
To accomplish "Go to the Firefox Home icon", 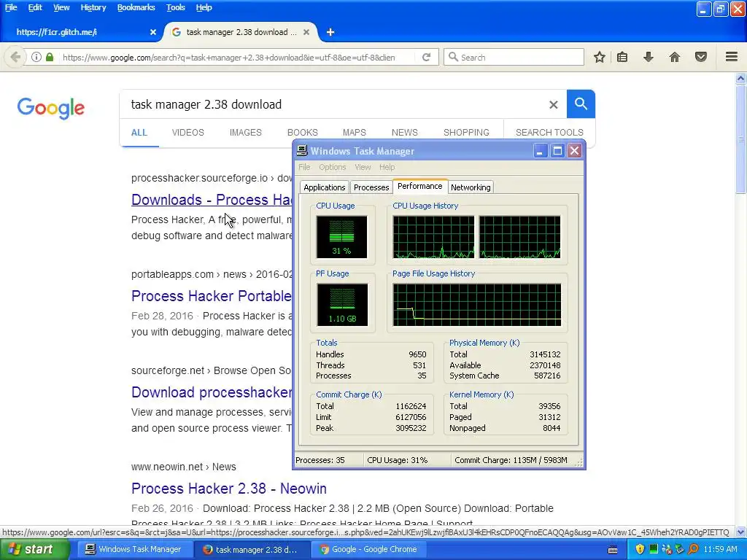I will tap(675, 57).
